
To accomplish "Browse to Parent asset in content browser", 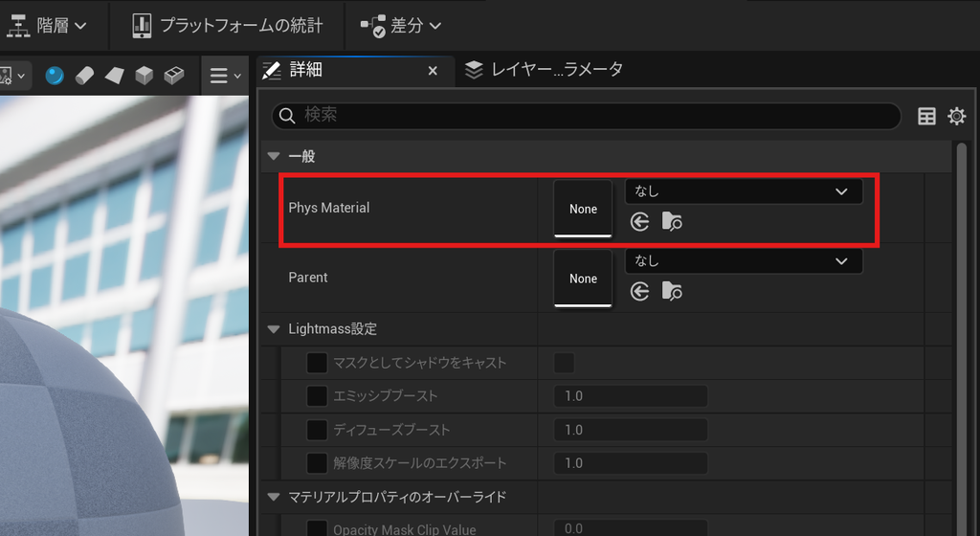I will click(x=672, y=291).
